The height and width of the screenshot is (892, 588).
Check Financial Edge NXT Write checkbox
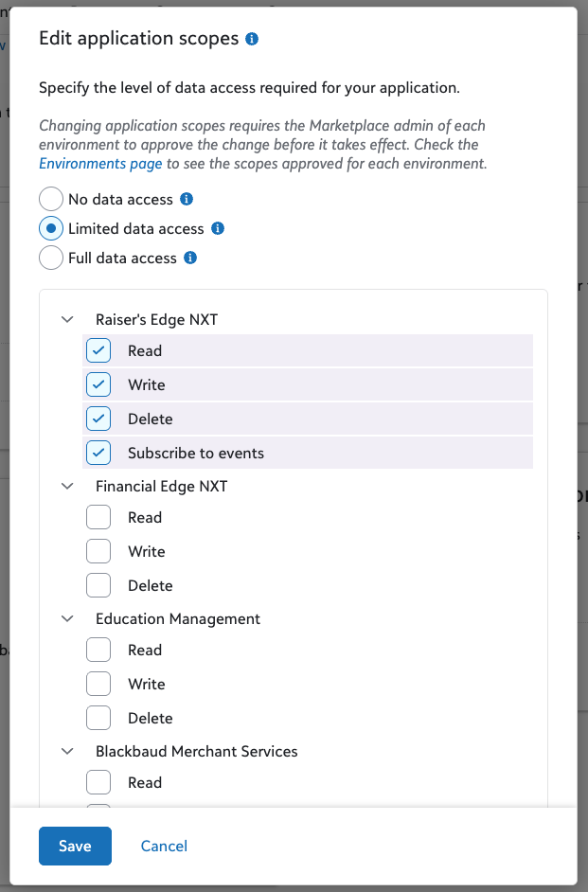click(98, 551)
